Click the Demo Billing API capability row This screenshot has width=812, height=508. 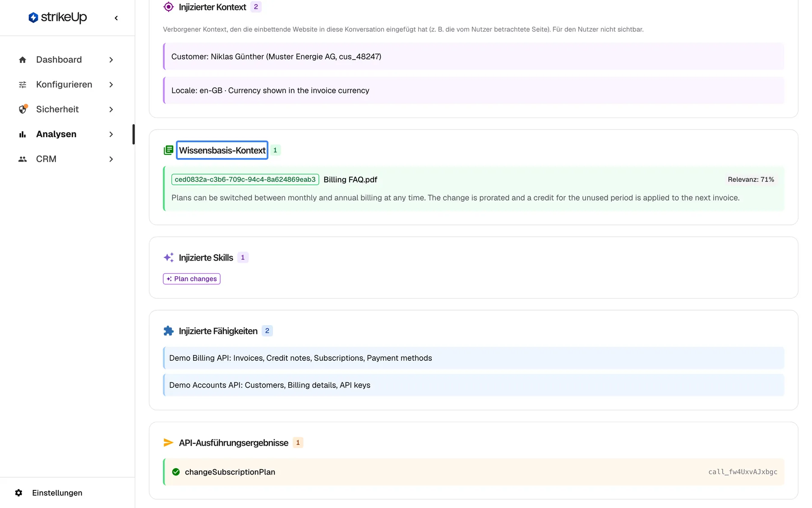[474, 358]
